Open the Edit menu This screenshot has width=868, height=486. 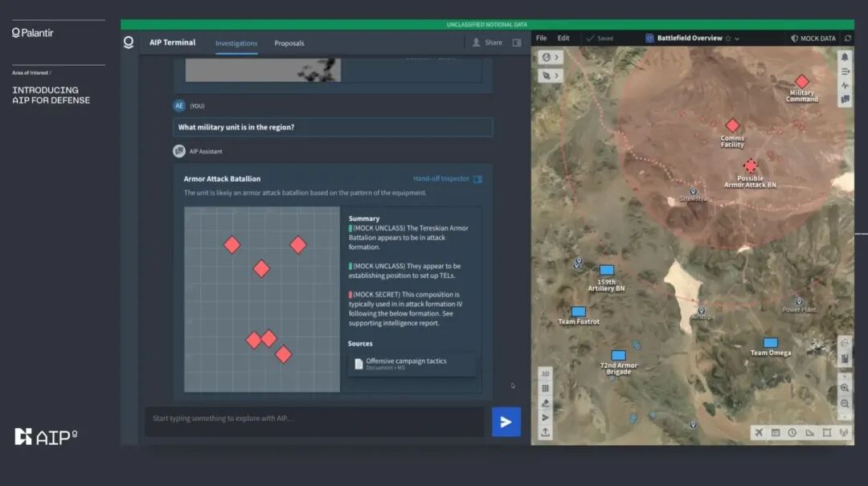[x=563, y=39]
